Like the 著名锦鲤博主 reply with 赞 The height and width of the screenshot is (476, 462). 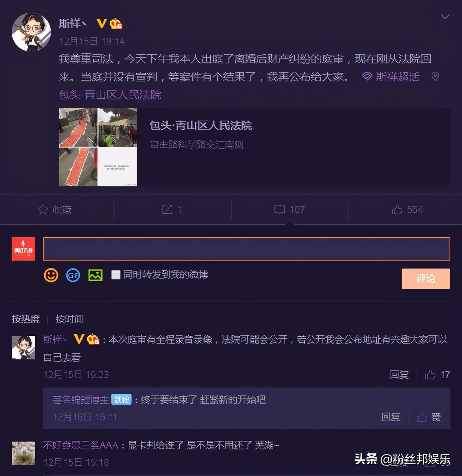429,417
